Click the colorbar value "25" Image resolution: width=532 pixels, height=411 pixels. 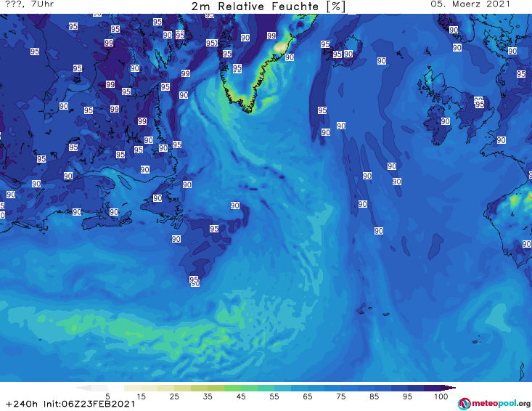174,396
